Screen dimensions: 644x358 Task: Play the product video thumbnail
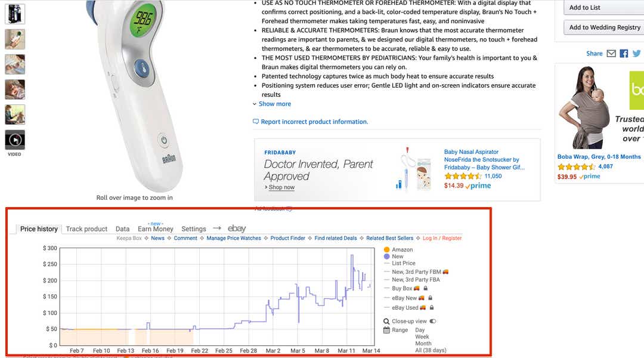tap(15, 140)
